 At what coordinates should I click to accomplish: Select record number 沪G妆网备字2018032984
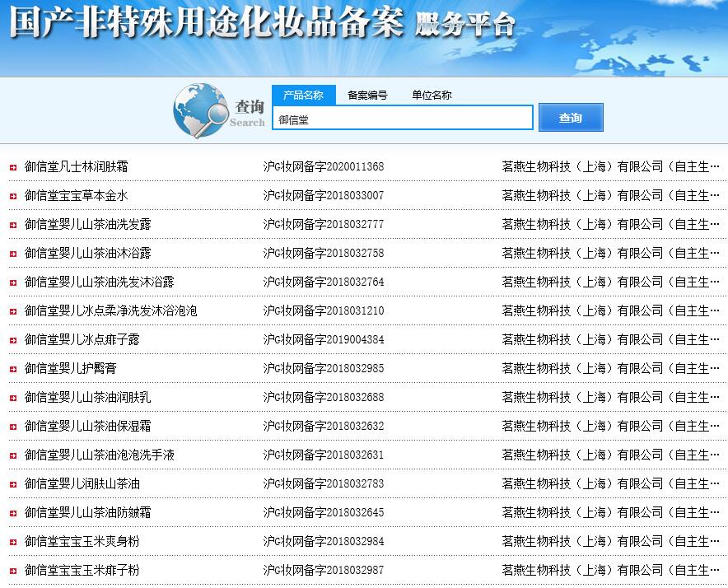[x=324, y=541]
